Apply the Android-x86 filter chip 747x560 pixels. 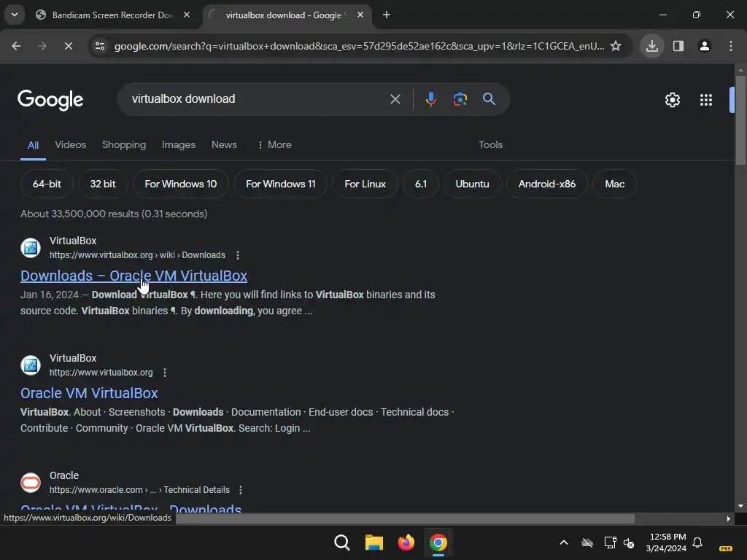pyautogui.click(x=546, y=184)
